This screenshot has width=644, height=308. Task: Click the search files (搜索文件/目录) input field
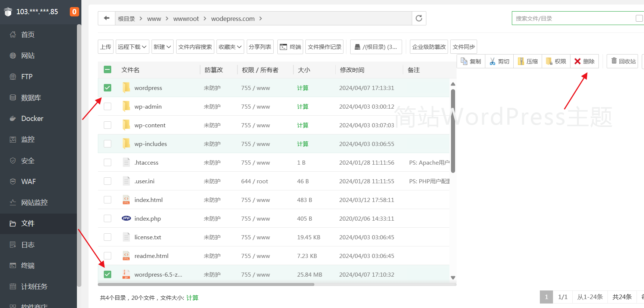573,18
